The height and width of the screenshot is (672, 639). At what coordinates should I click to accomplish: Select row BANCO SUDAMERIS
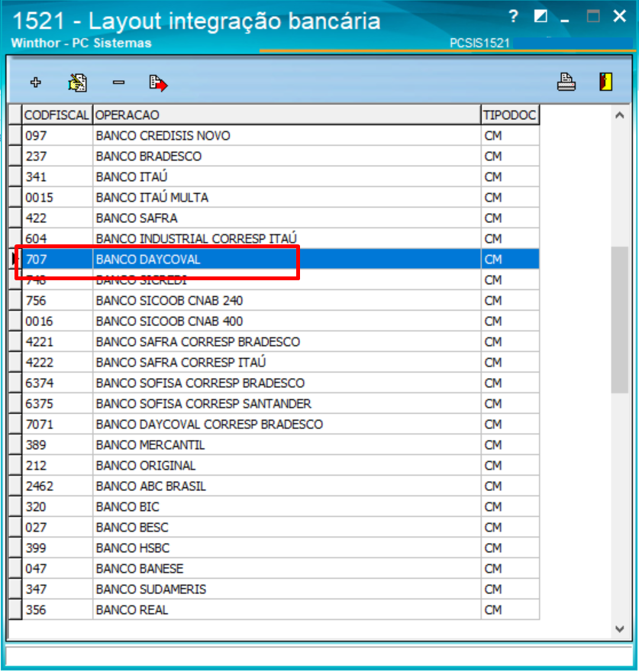[273, 589]
